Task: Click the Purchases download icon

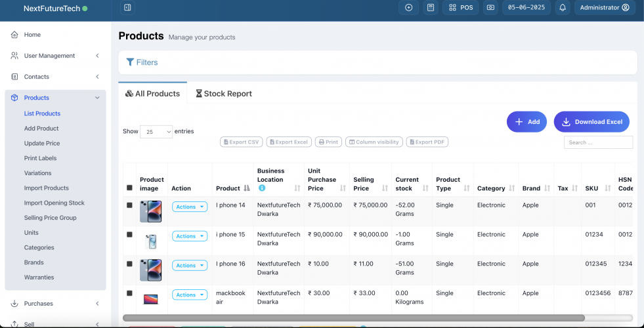Action: pyautogui.click(x=14, y=303)
